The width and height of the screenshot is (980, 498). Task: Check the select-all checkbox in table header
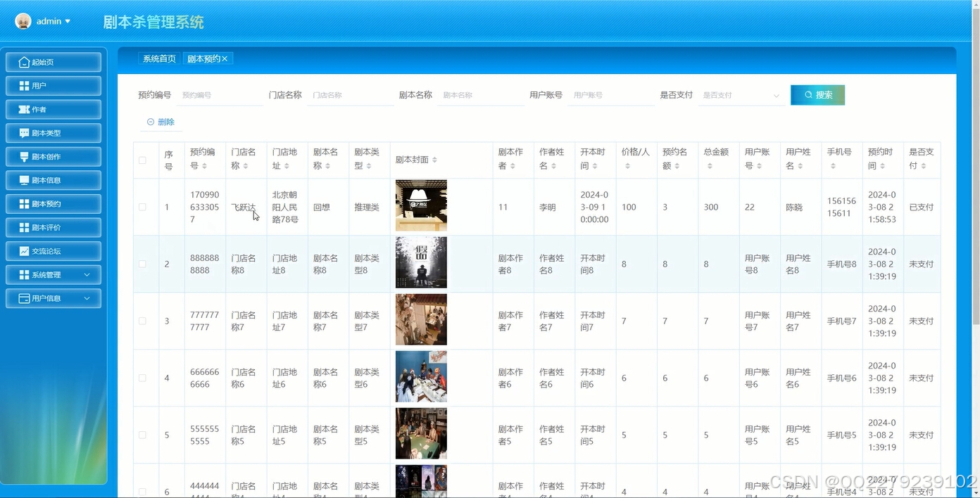point(142,160)
